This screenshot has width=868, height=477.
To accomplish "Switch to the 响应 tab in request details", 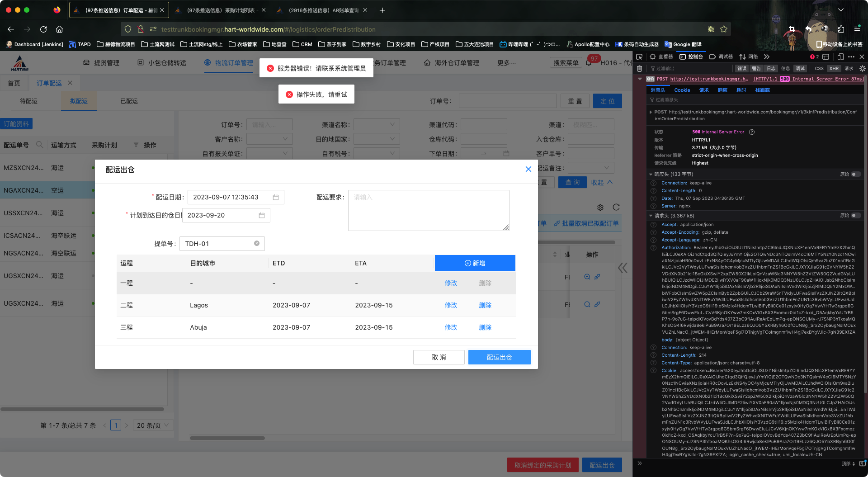I will coord(722,90).
